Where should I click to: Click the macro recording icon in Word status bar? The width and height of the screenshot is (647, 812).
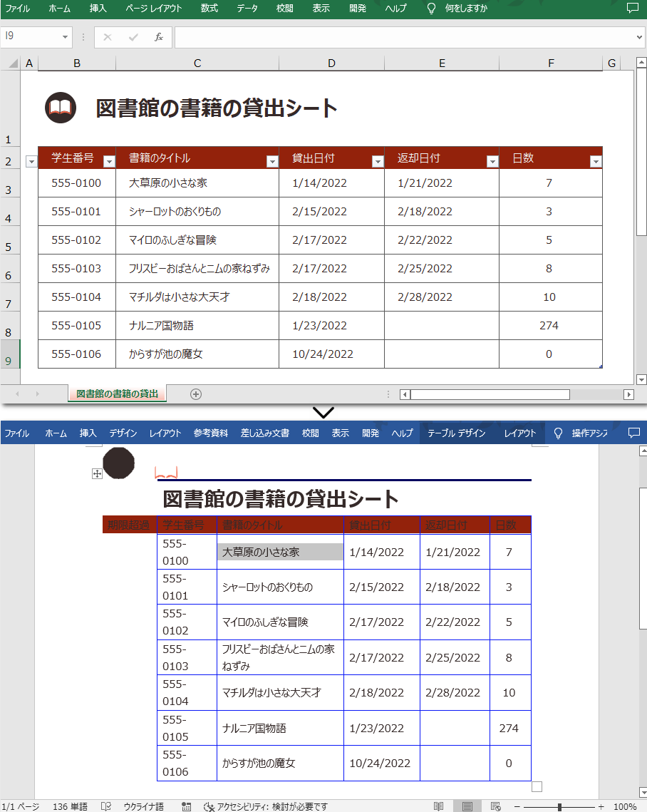pyautogui.click(x=185, y=806)
